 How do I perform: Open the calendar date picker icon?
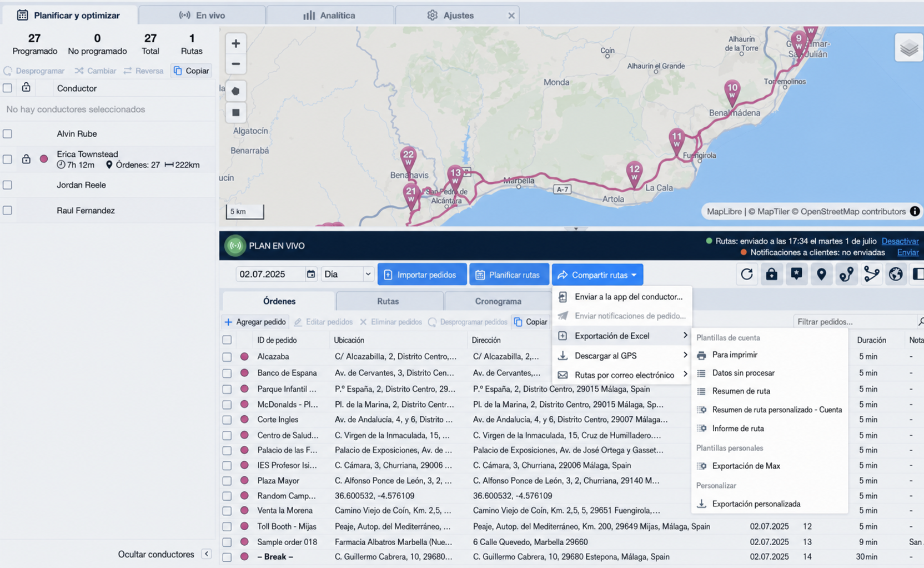coord(311,274)
